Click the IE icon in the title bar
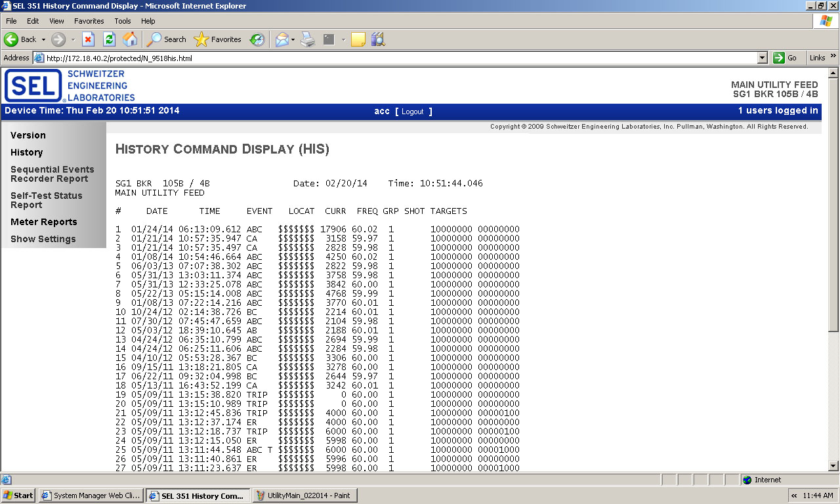This screenshot has height=504, width=840. coord(7,6)
